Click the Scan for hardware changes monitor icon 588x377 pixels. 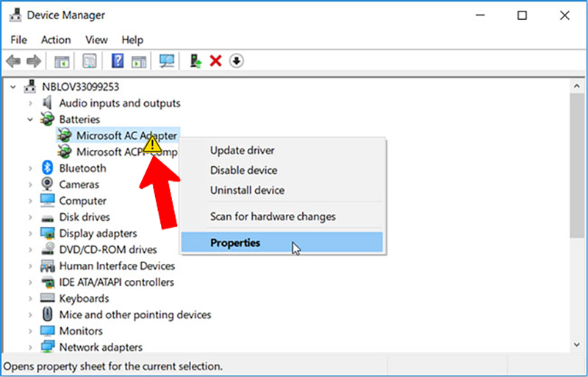click(167, 61)
